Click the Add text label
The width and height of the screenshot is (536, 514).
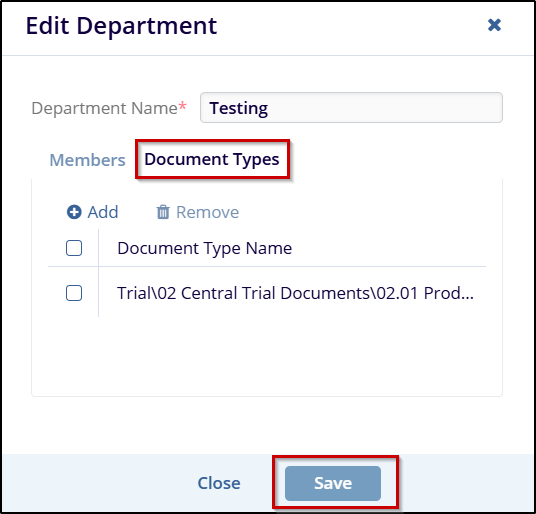[x=103, y=212]
